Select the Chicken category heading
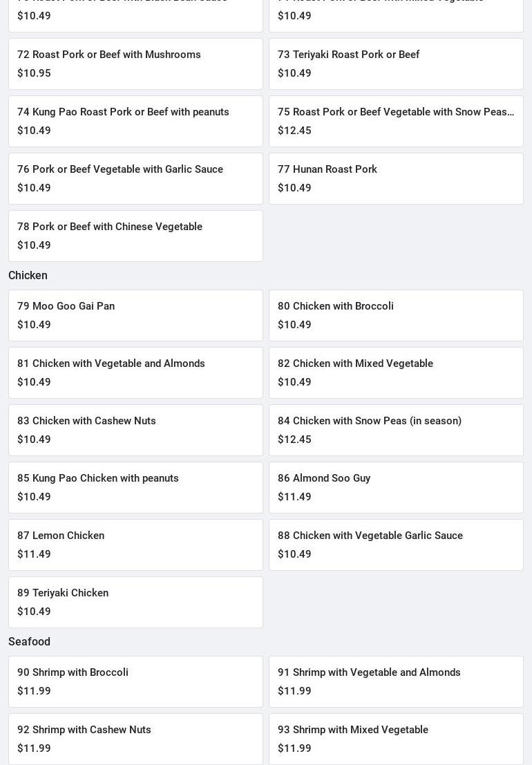This screenshot has height=765, width=532. pos(28,275)
